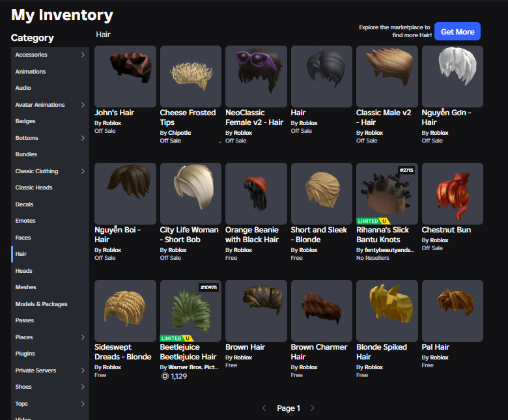Viewport: 508px width, 420px height.
Task: Select the Plugins category
Action: (50, 354)
